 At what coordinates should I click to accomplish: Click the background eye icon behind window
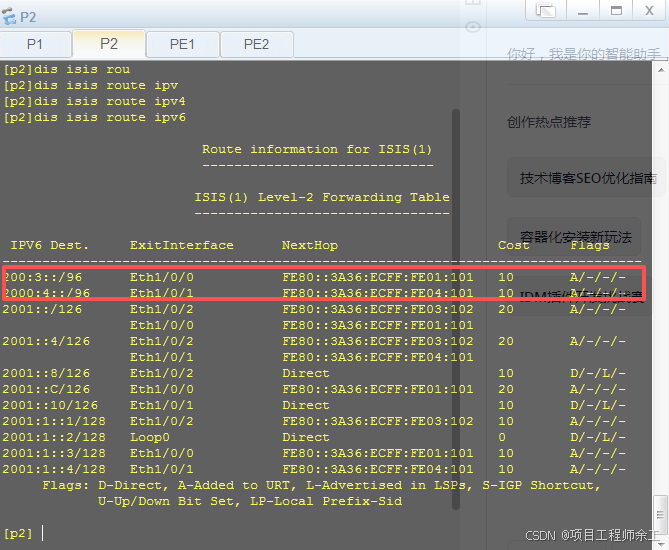(472, 27)
